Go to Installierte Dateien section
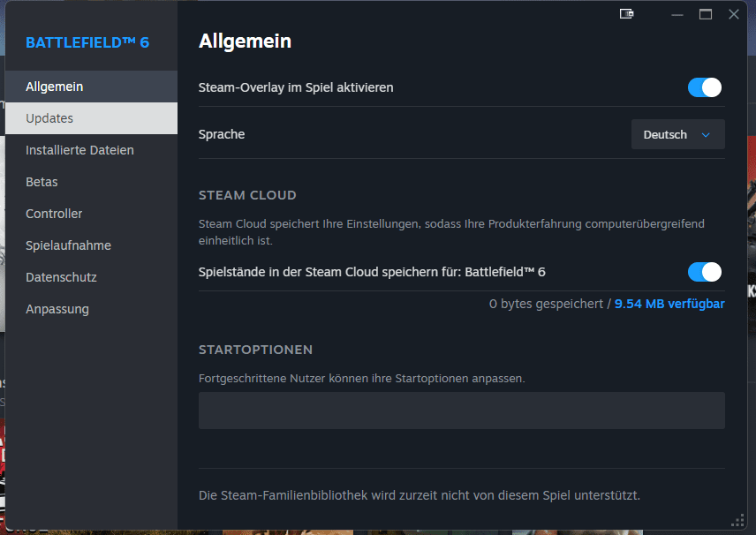The height and width of the screenshot is (535, 756). (x=79, y=150)
